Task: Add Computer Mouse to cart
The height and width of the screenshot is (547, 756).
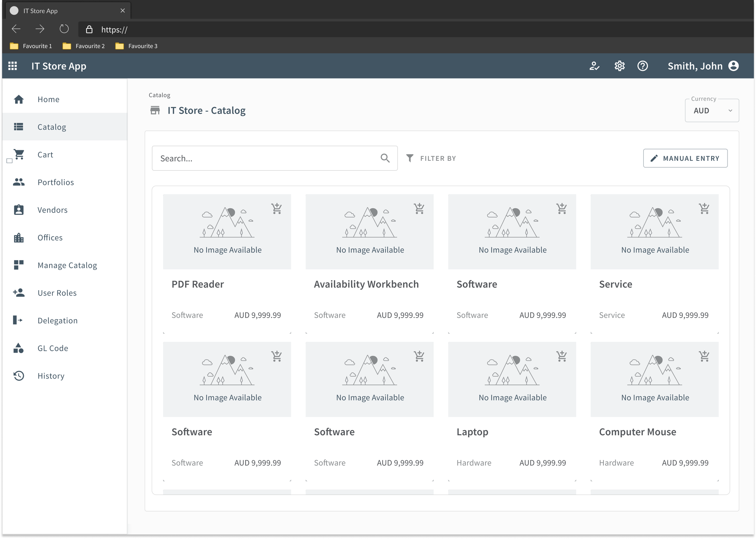Action: click(704, 356)
